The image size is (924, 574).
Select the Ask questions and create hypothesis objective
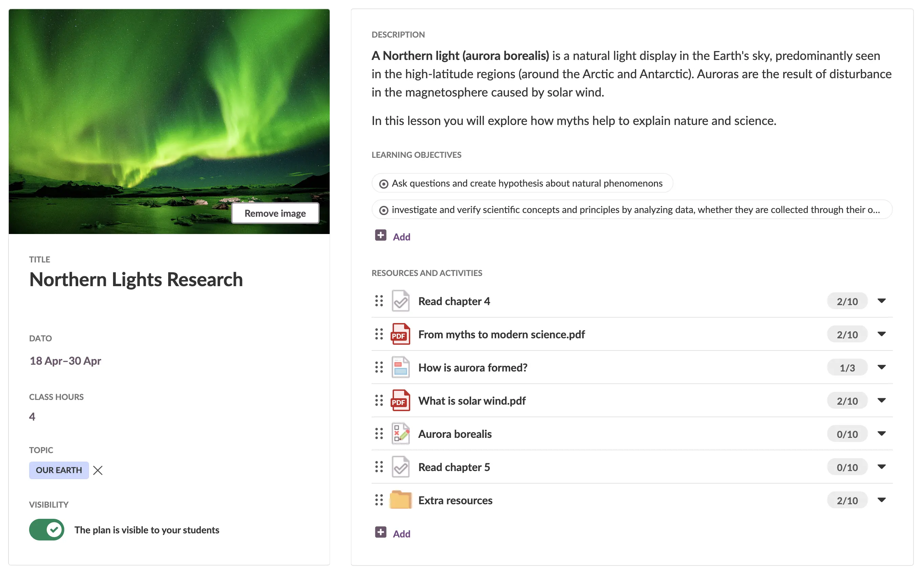coord(522,183)
